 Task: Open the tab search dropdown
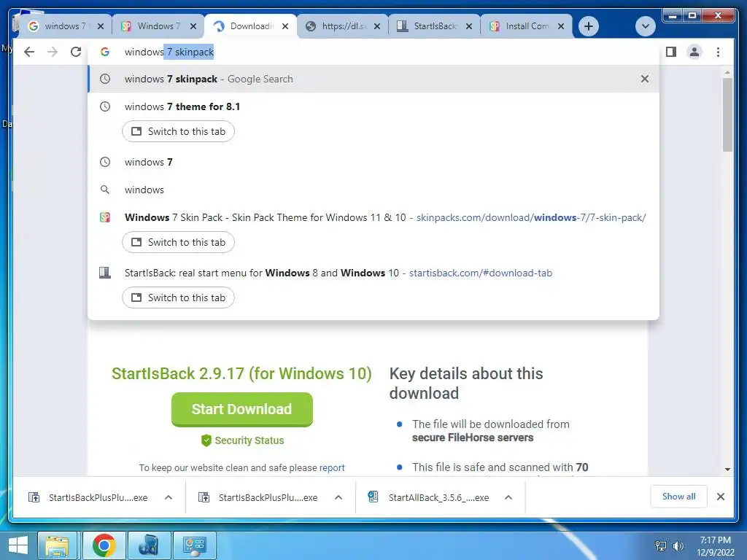tap(645, 26)
